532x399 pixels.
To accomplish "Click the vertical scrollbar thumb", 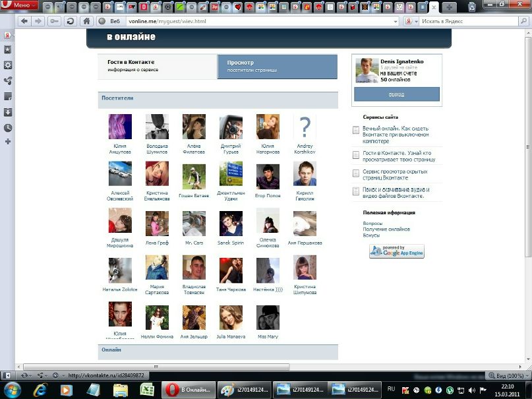I will [527, 146].
